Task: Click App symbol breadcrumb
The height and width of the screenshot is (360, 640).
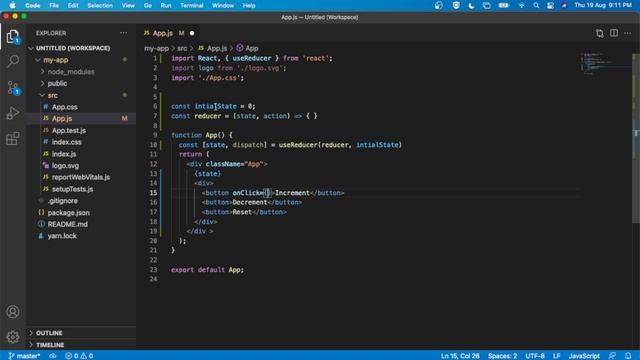Action: coord(247,48)
